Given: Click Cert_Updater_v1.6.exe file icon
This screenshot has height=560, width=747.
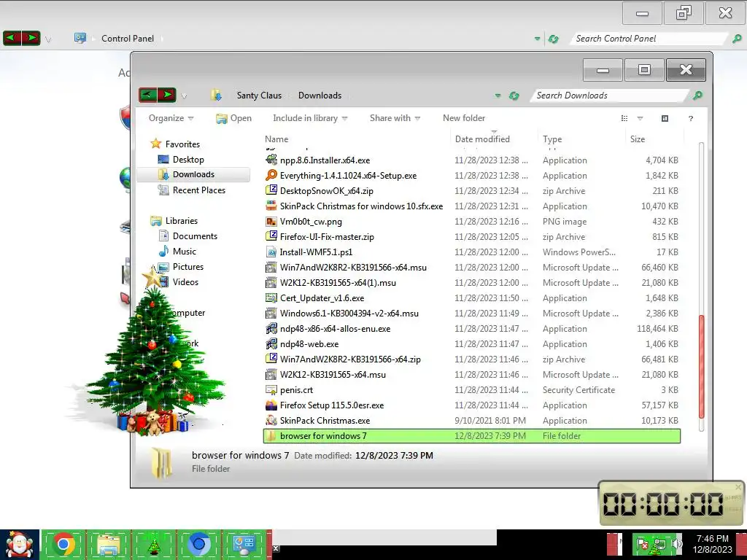Looking at the screenshot, I should 271,297.
